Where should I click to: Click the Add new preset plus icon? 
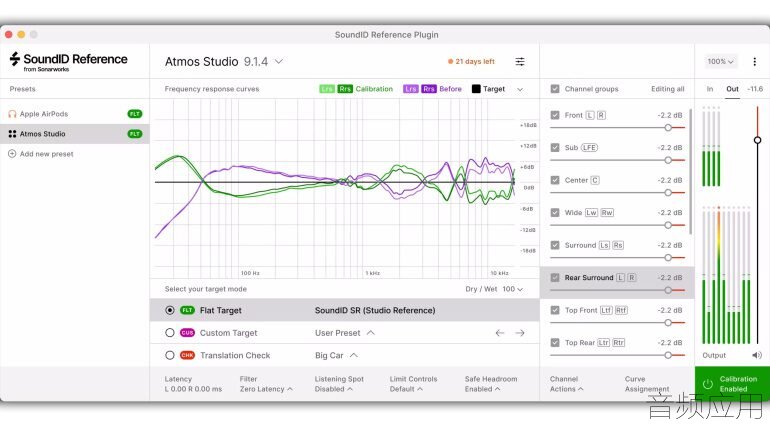point(12,154)
